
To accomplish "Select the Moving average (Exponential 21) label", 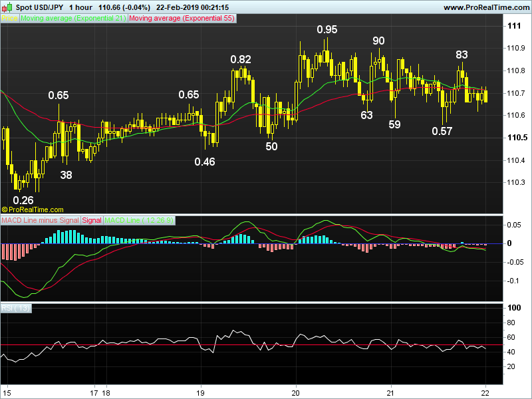I will pos(72,19).
